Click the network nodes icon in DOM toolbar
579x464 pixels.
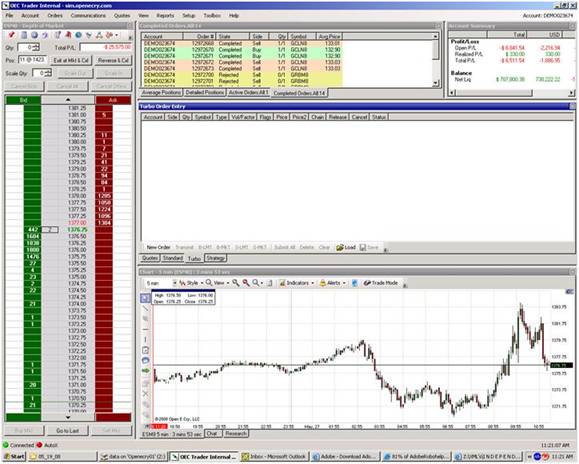99,35
